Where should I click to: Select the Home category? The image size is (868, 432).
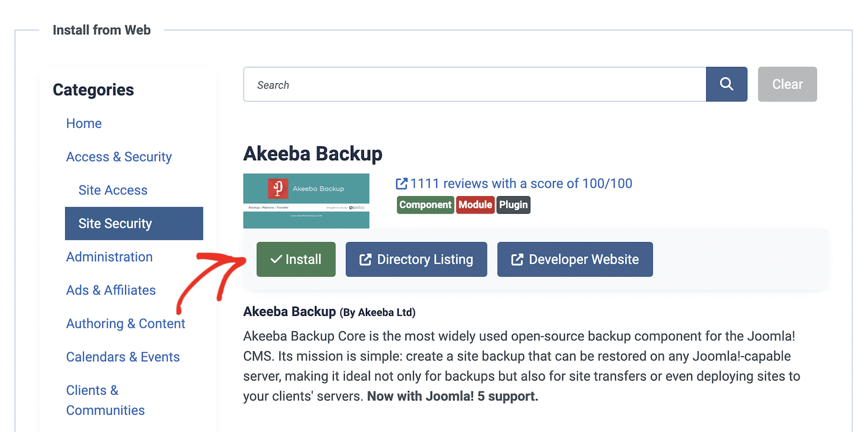pyautogui.click(x=84, y=124)
